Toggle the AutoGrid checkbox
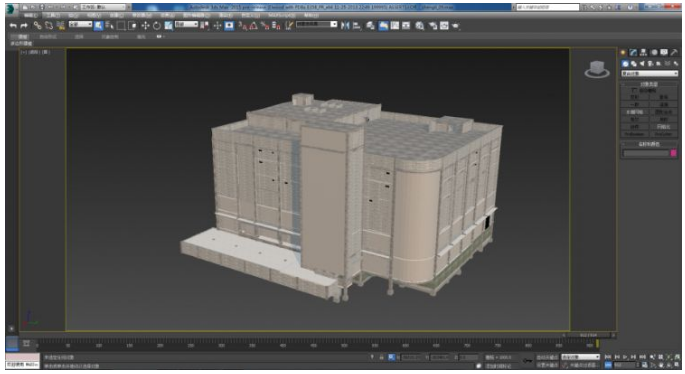This screenshot has height=374, width=685. 634,90
